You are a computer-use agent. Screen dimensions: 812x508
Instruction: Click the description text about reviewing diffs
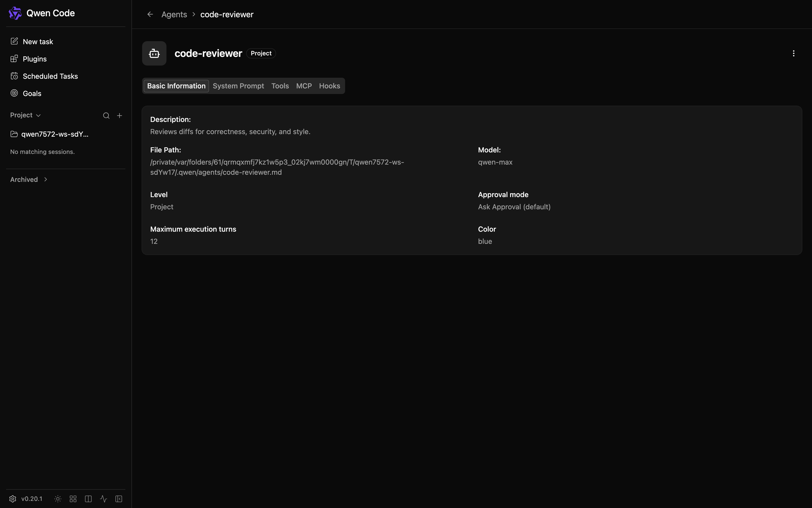(230, 132)
